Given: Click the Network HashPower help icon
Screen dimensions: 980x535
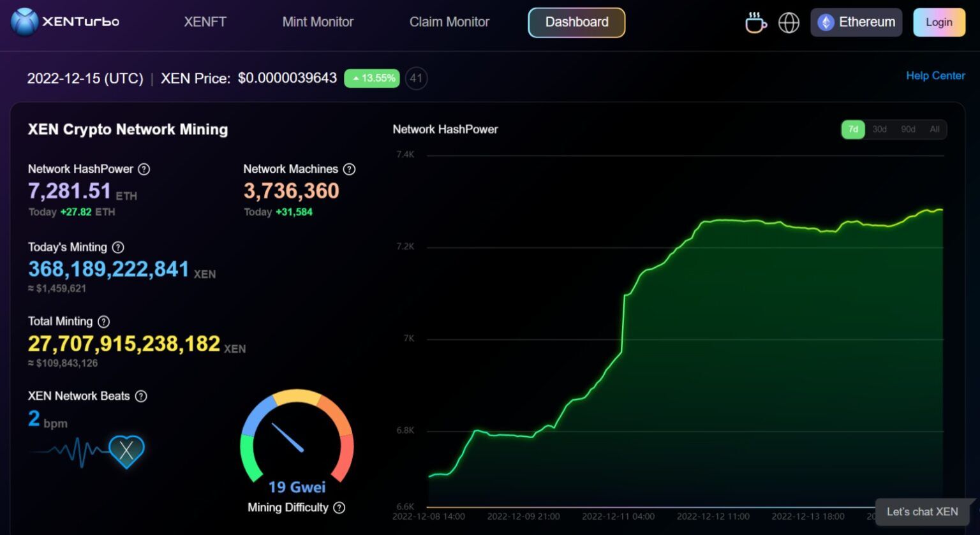Looking at the screenshot, I should [x=144, y=169].
